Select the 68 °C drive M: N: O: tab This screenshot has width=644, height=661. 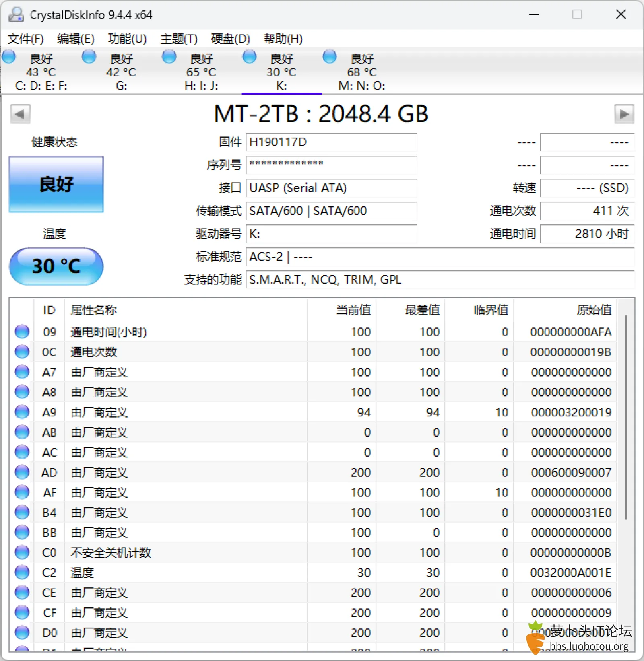(362, 72)
